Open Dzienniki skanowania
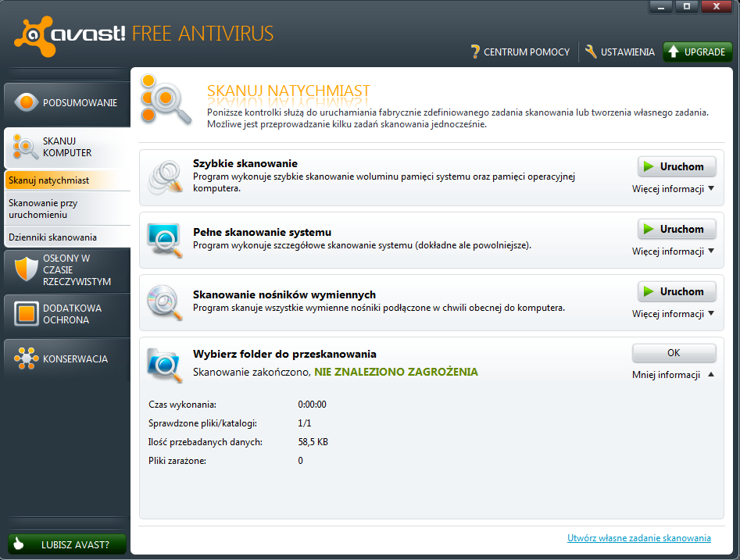The width and height of the screenshot is (740, 560). pos(67,237)
